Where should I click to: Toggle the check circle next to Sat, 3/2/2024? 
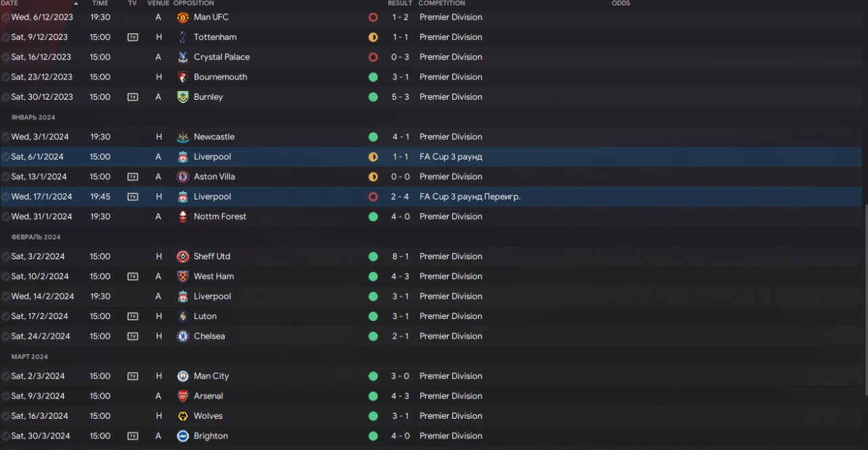coord(6,257)
